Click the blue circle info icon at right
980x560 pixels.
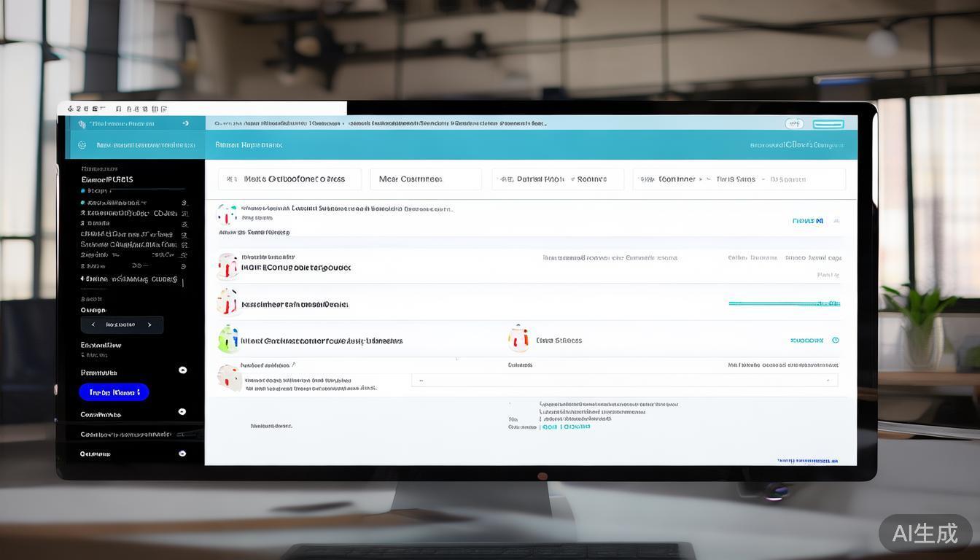[x=836, y=340]
